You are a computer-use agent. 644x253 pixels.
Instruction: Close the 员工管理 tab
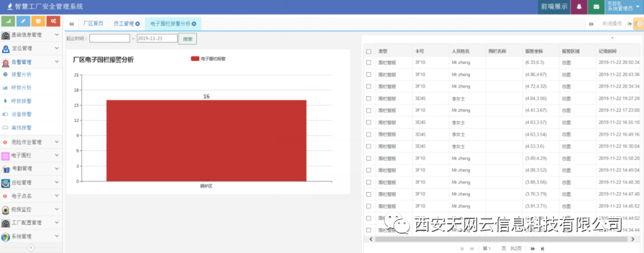coord(138,24)
